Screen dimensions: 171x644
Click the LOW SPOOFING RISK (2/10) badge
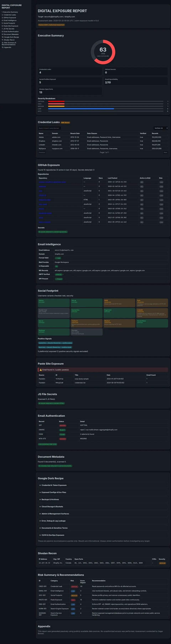[x=47, y=444]
